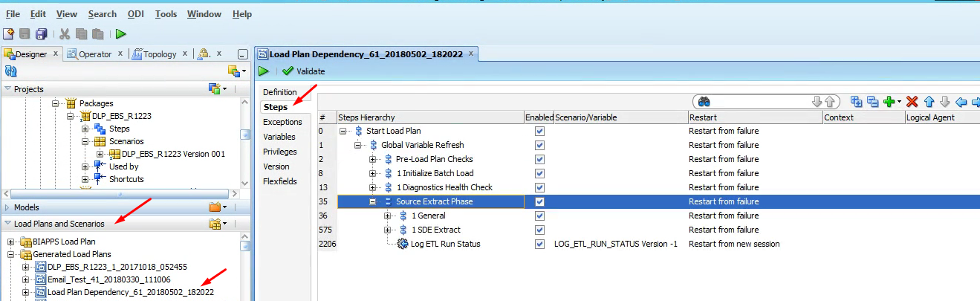Image resolution: width=980 pixels, height=301 pixels.
Task: Click the green Run icon in main toolbar
Action: [x=121, y=33]
